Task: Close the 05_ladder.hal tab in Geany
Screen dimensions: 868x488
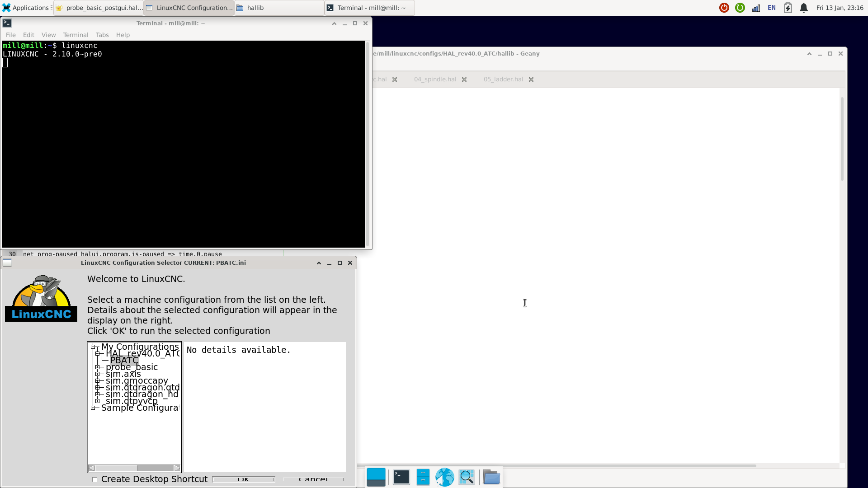Action: (x=532, y=80)
